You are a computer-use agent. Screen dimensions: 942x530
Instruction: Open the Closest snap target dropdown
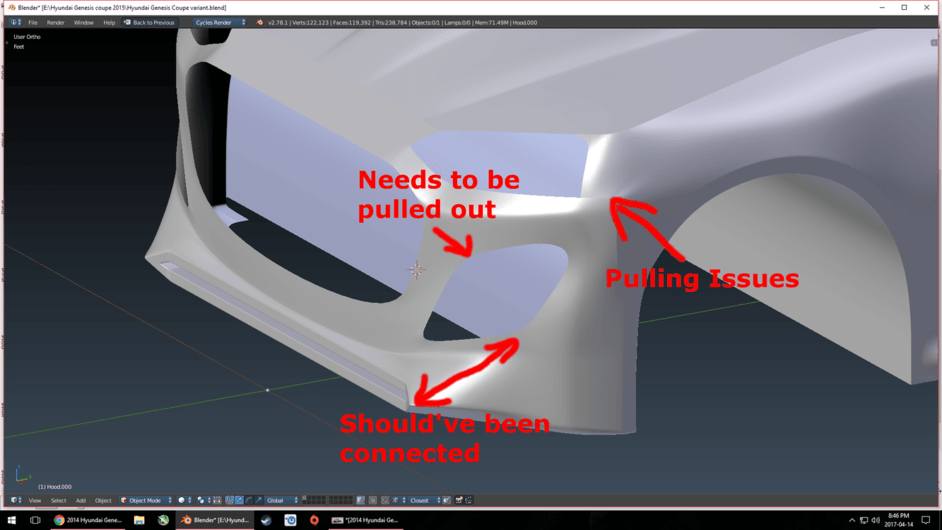pos(425,500)
